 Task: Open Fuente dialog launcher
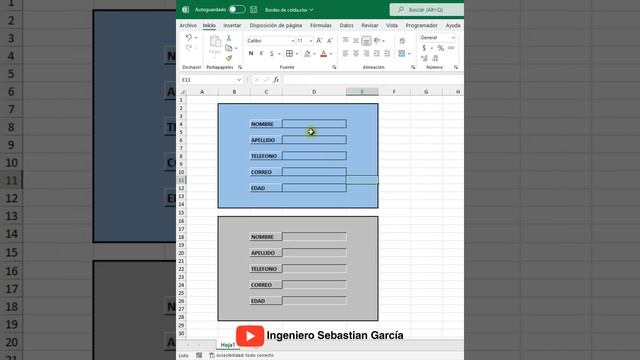point(334,67)
